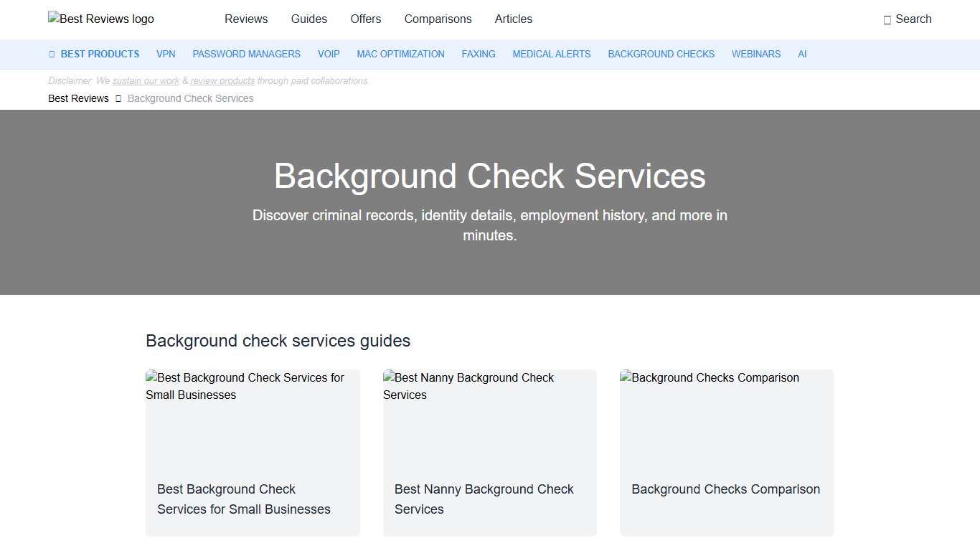
Task: Open the Articles menu
Action: (x=513, y=19)
